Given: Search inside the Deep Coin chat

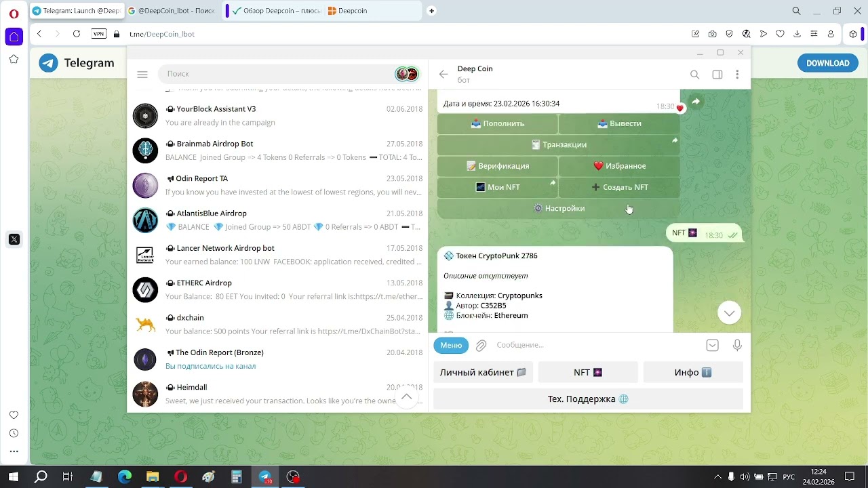Looking at the screenshot, I should pos(694,75).
